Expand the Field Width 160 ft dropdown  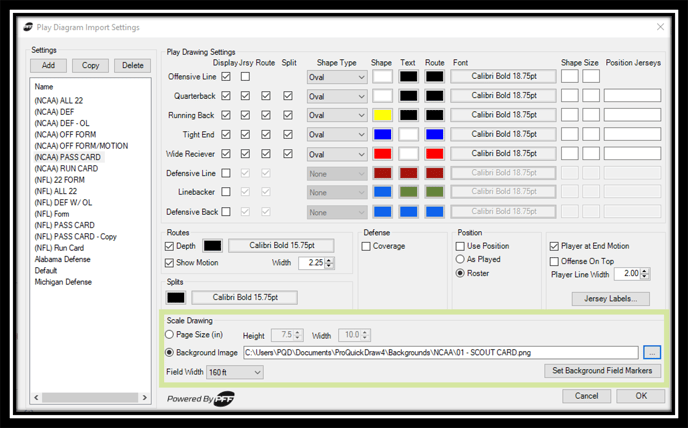235,372
